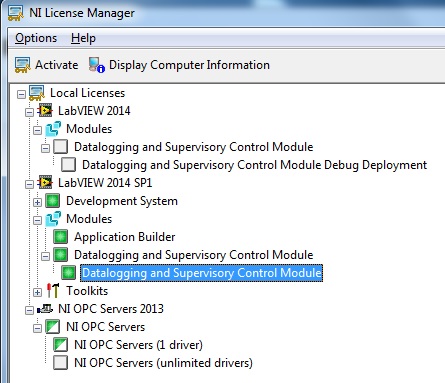Screen dimensions: 445x383
Task: Click the LabVIEW 2014 product icon
Action: (x=45, y=111)
